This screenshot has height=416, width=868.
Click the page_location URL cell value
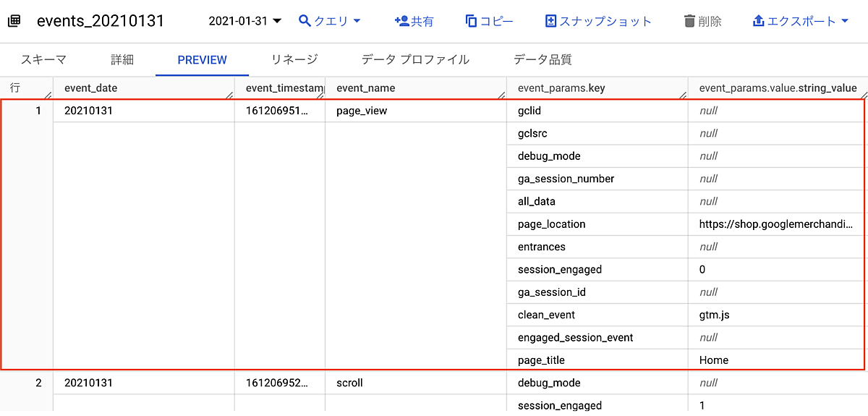coord(775,224)
